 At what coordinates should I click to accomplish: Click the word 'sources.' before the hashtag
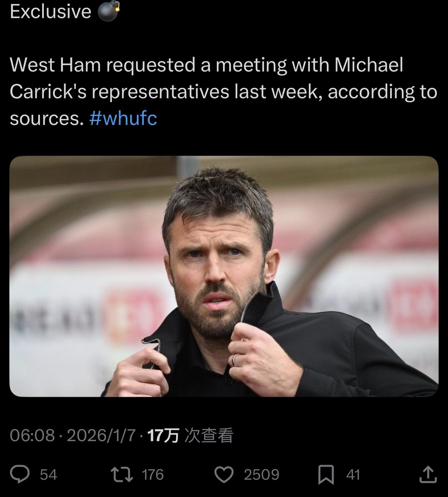pyautogui.click(x=47, y=118)
